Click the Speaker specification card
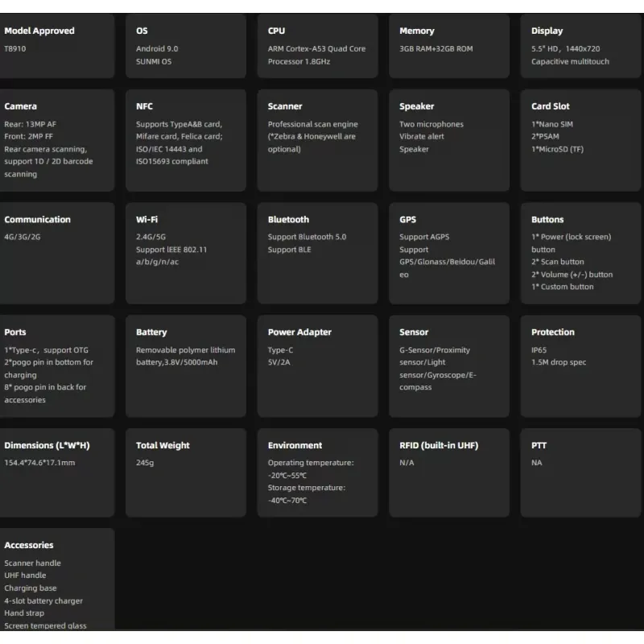 click(x=448, y=140)
